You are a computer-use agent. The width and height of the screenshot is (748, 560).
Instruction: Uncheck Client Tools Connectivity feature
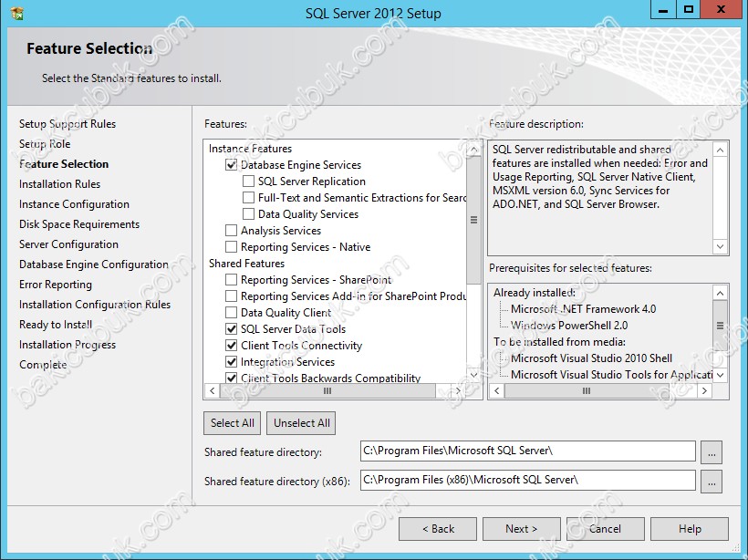click(x=232, y=346)
